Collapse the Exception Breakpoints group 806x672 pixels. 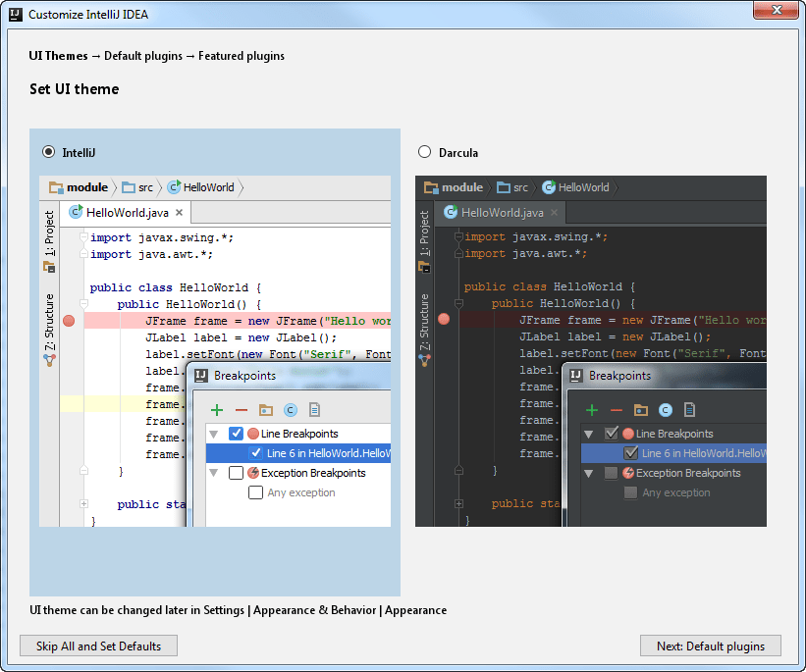pyautogui.click(x=215, y=472)
